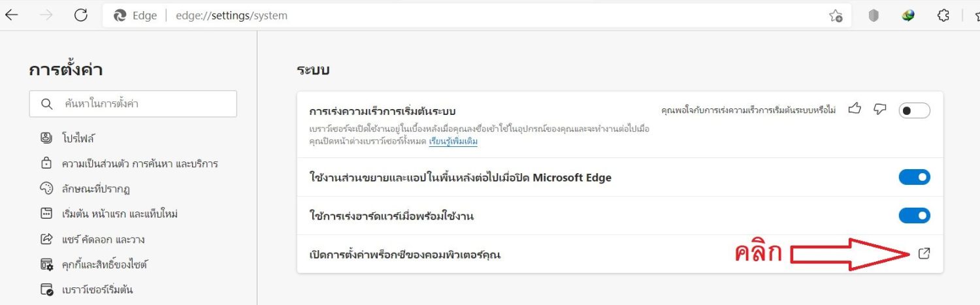This screenshot has height=305, width=980.
Task: Open the gray shield extension icon
Action: (x=874, y=16)
